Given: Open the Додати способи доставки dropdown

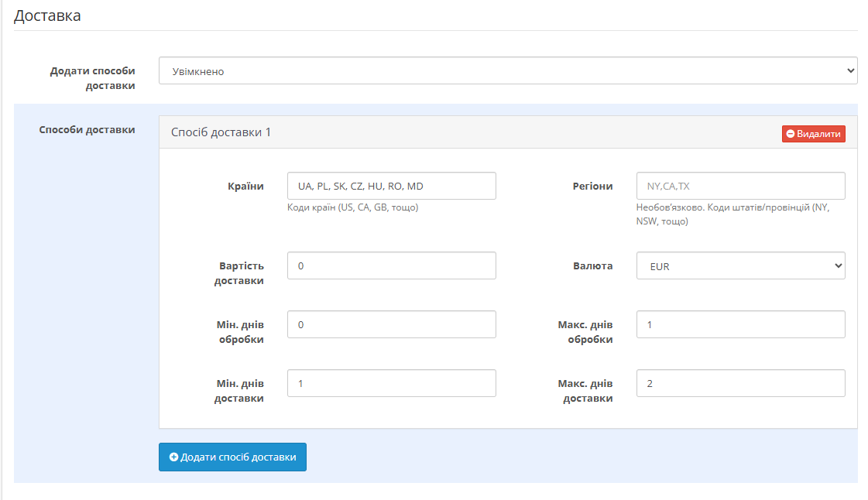Looking at the screenshot, I should click(507, 70).
